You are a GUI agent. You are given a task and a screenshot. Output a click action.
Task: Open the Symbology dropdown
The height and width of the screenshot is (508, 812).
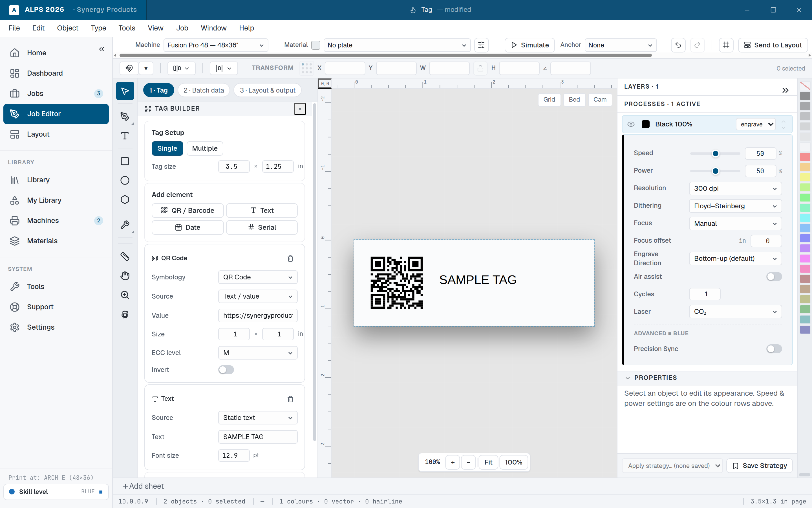point(258,277)
